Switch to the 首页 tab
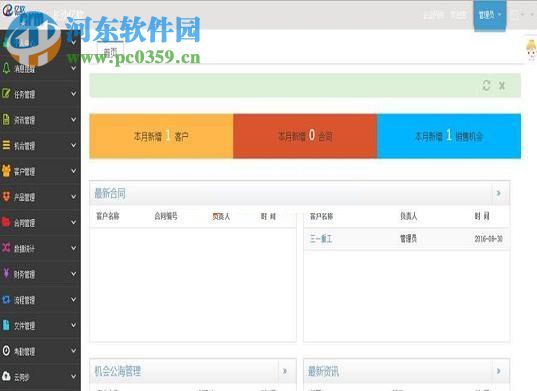537x391 pixels. (110, 52)
